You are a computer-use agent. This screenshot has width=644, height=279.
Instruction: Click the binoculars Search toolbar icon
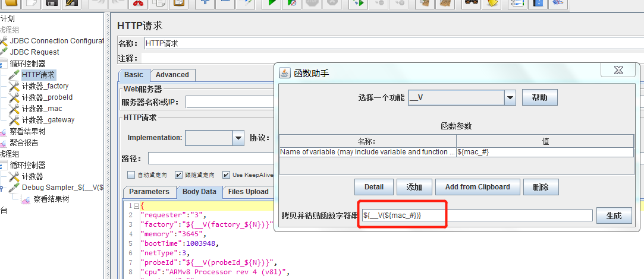(x=470, y=3)
